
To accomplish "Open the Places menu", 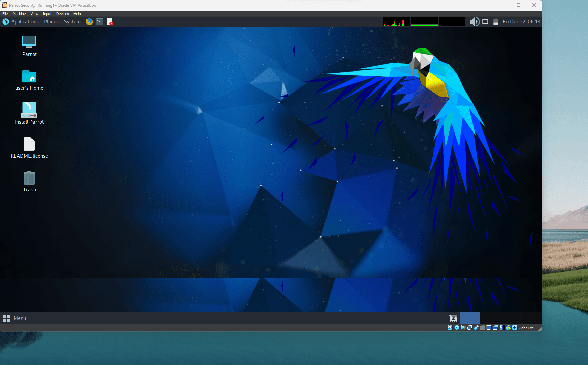I will [x=51, y=22].
